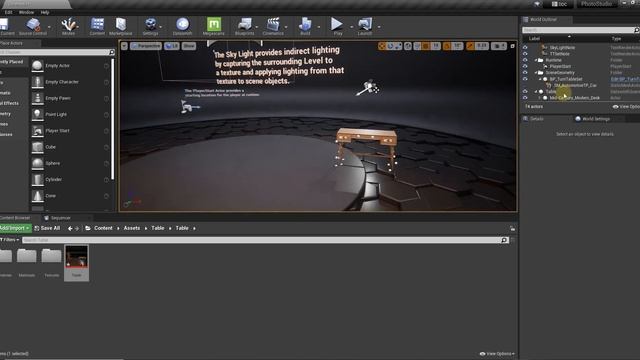Click the Cinematics clapperboard icon
This screenshot has width=640, height=360.
click(x=273, y=26)
